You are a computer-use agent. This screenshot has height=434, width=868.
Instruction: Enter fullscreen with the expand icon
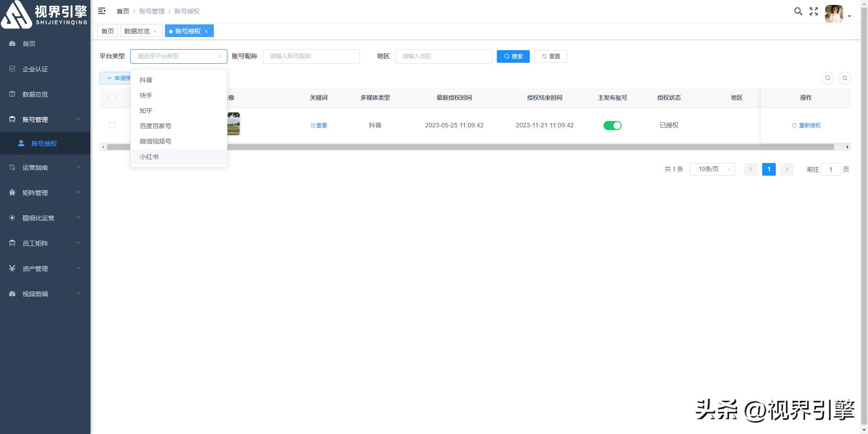[814, 11]
